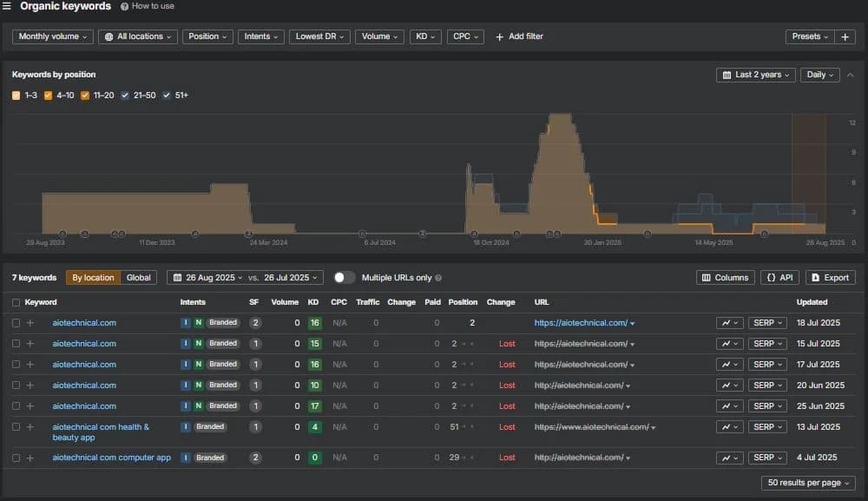
Task: Open the 26 Aug 2025 date selector
Action: tap(207, 278)
